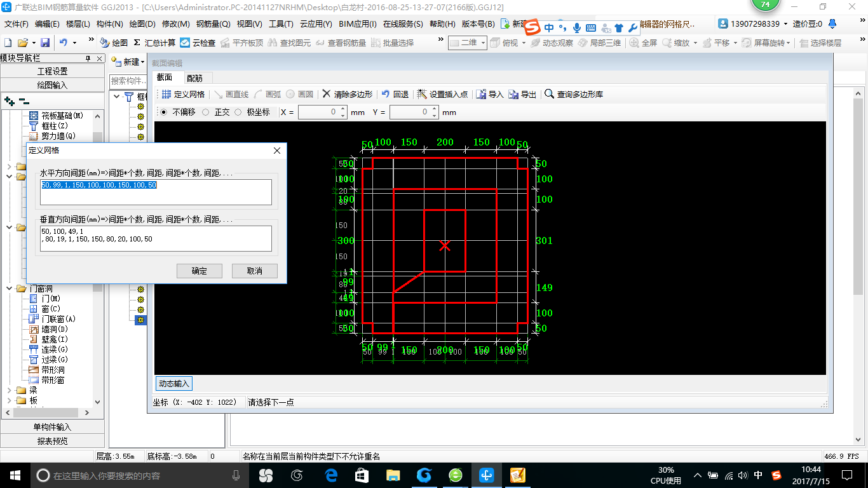Click the 搜索构件 search box
The image size is (868, 488).
click(x=128, y=81)
